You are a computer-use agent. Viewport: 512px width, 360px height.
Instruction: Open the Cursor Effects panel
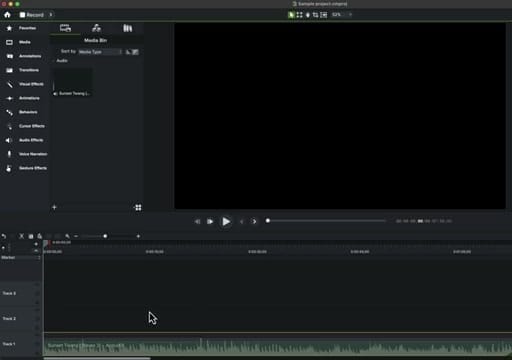[27, 126]
